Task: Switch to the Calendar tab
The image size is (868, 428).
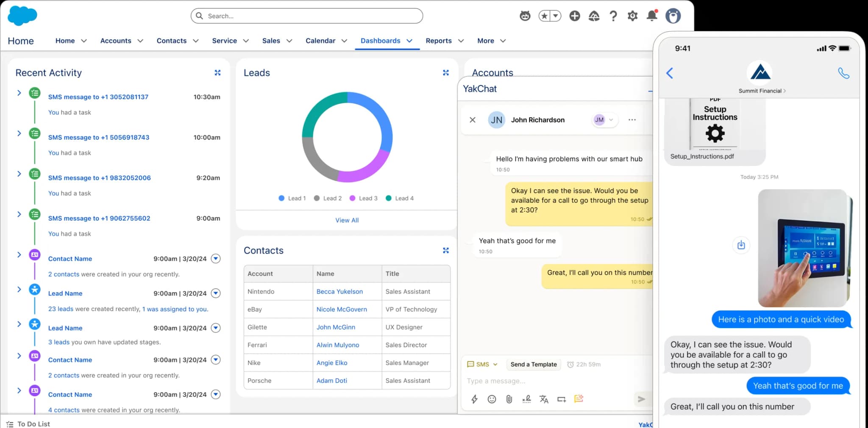Action: [320, 41]
